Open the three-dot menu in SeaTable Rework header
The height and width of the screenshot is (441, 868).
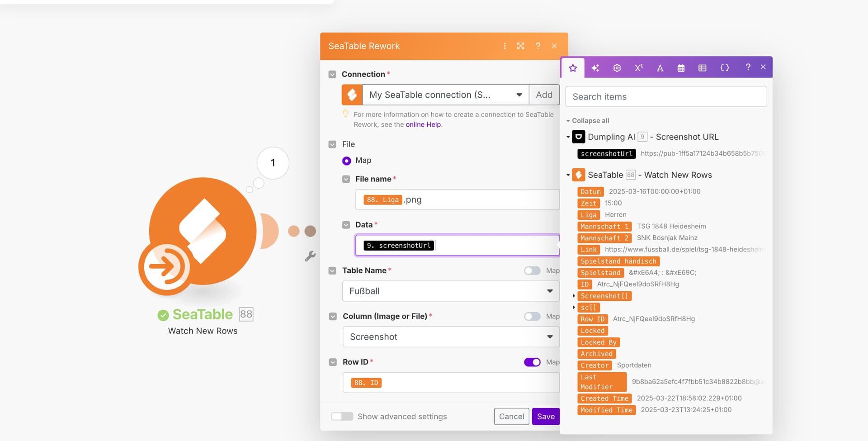click(x=505, y=46)
